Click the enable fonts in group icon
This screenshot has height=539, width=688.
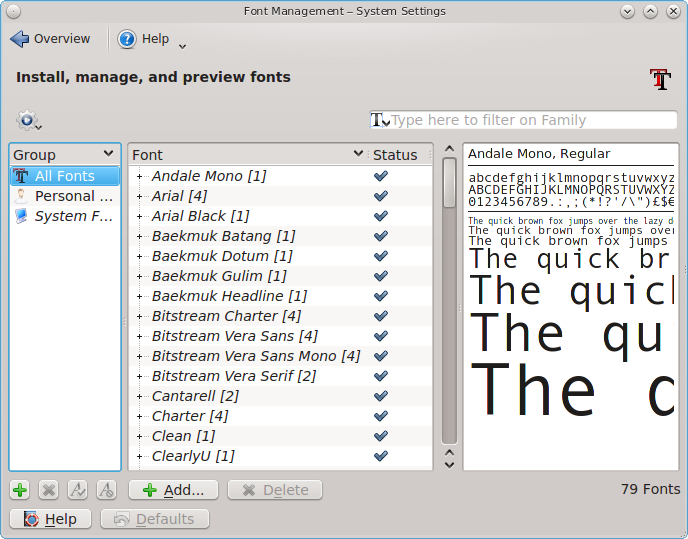coord(78,490)
